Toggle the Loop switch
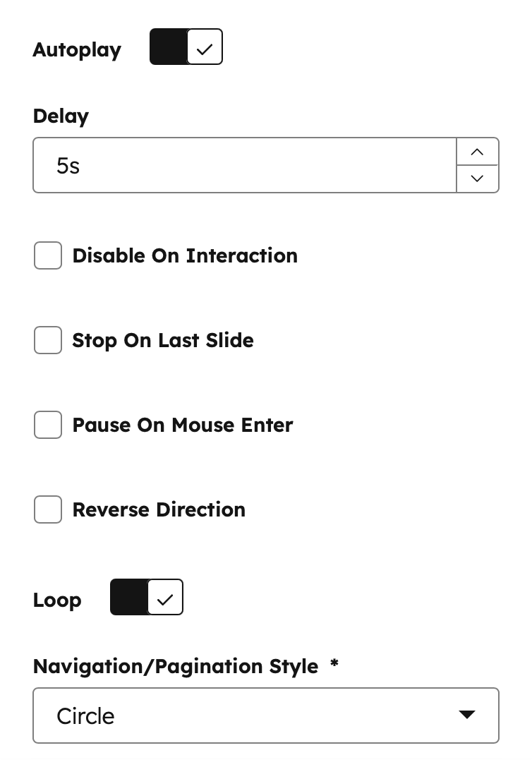 [147, 597]
